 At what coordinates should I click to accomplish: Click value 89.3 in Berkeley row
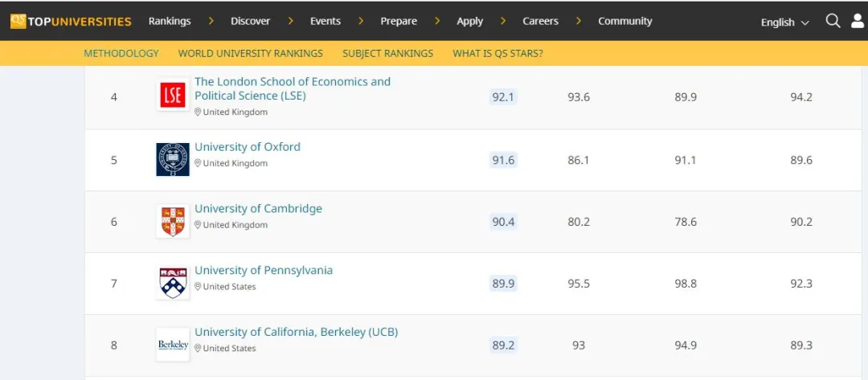[801, 345]
